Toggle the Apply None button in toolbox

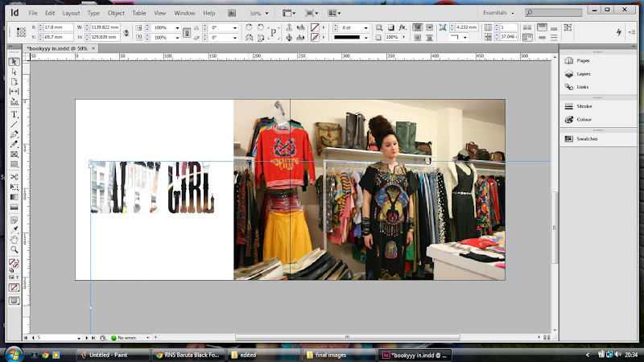click(x=14, y=288)
